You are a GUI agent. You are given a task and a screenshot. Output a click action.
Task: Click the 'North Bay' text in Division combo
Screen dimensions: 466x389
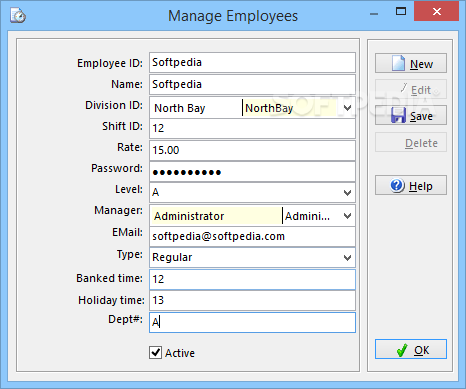[x=180, y=108]
